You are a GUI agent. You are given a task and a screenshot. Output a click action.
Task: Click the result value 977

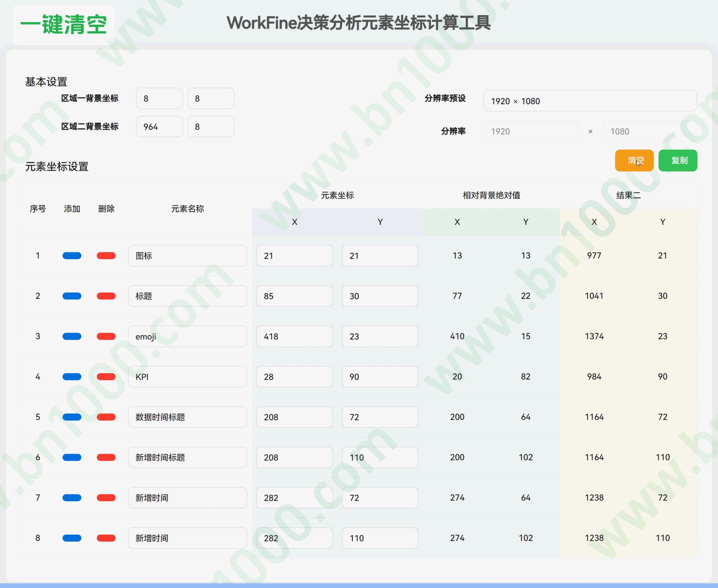click(x=594, y=256)
